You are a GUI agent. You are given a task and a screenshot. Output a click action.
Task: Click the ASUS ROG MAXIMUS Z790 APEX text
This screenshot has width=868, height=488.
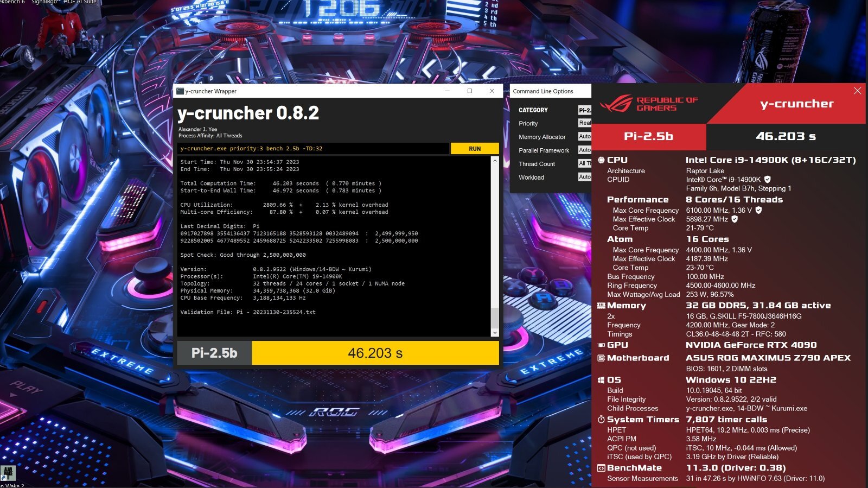click(768, 358)
